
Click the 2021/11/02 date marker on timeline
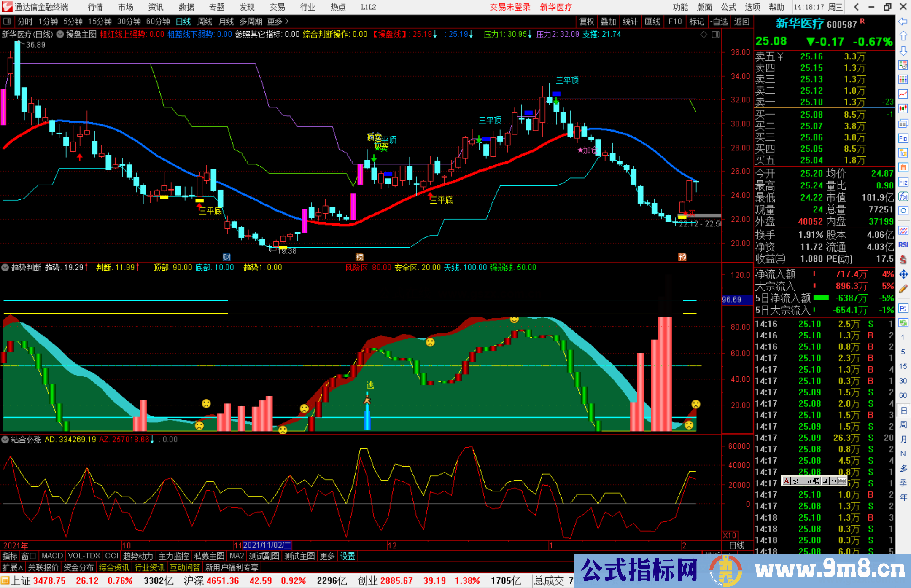pos(267,545)
